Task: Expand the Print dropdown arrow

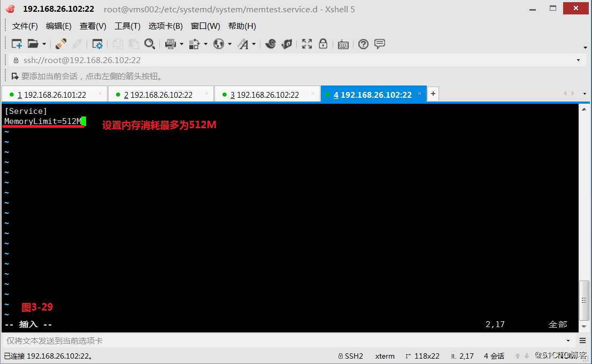Action: point(182,44)
